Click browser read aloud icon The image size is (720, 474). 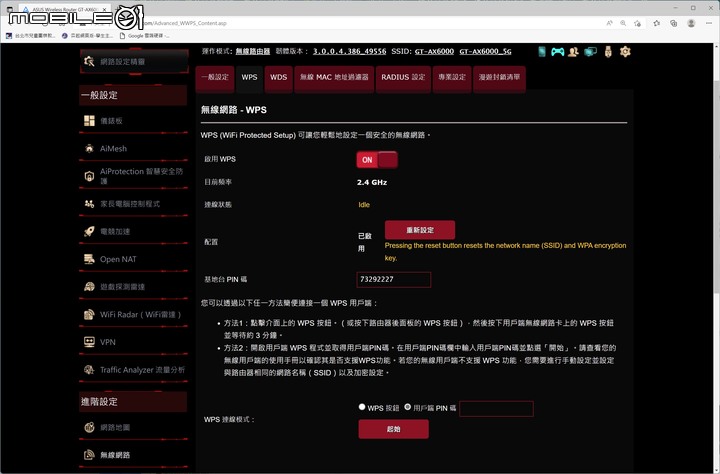(609, 23)
